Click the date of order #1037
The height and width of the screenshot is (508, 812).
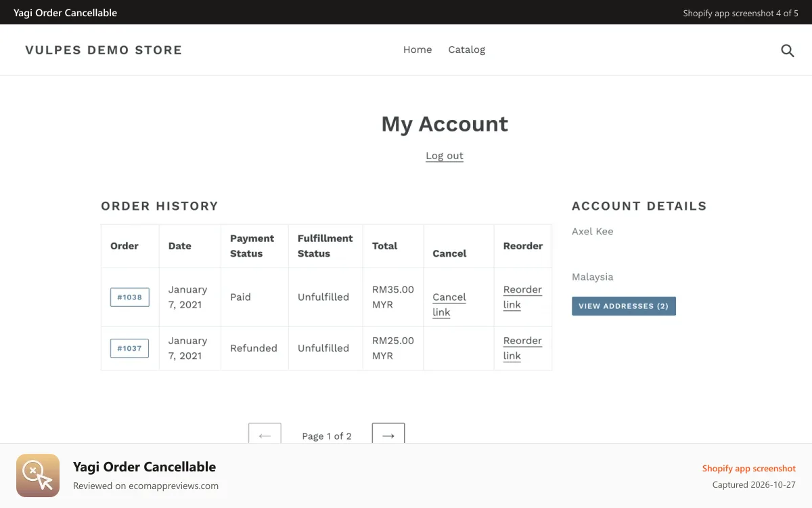click(x=188, y=348)
